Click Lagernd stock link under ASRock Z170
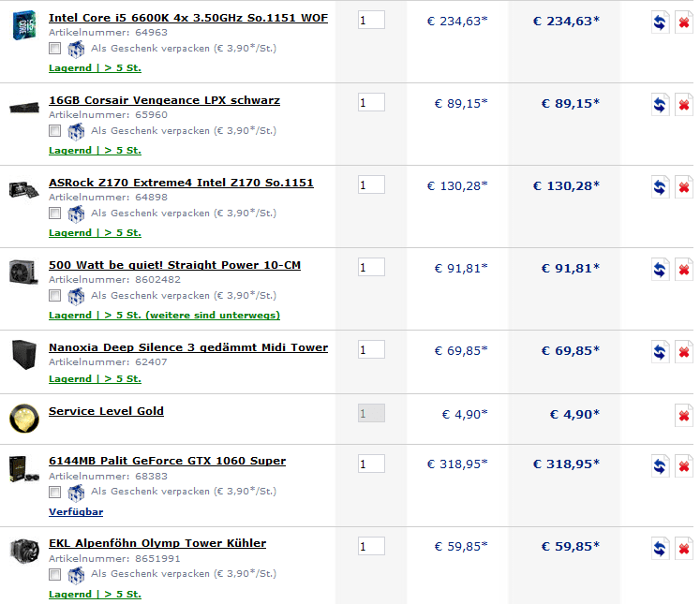The height and width of the screenshot is (604, 700). (x=95, y=233)
